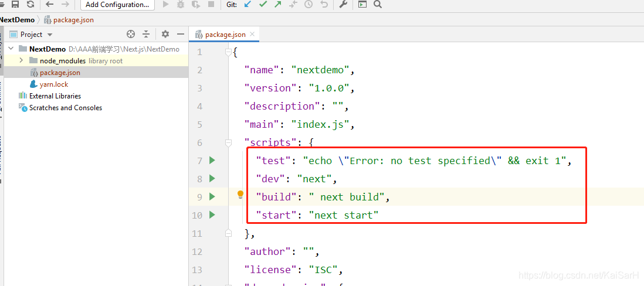
Task: Click the Project panel gear icon
Action: click(x=165, y=35)
